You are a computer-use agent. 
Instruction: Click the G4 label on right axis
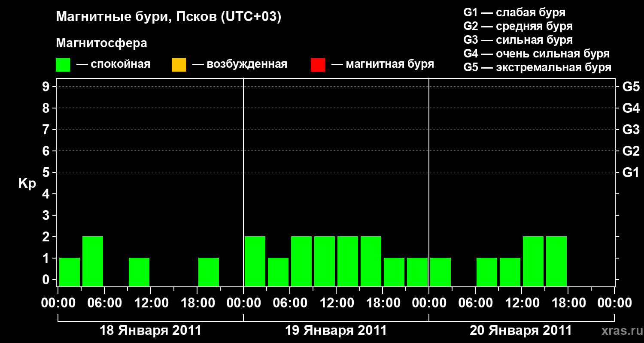pos(631,108)
